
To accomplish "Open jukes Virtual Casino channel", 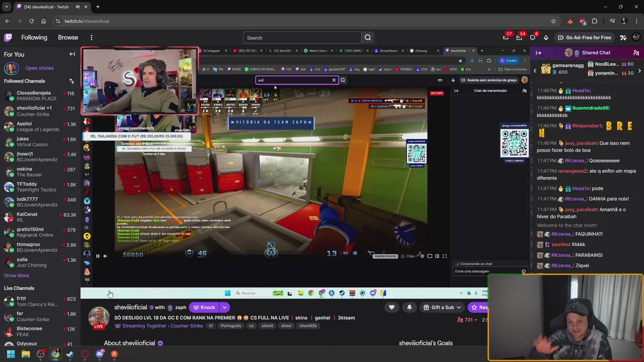I will tap(39, 141).
